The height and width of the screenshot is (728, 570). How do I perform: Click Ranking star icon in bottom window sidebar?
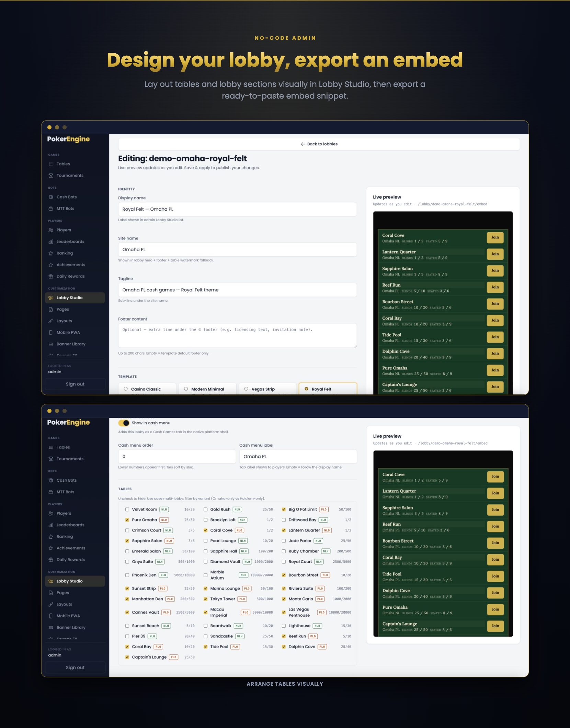click(x=51, y=537)
